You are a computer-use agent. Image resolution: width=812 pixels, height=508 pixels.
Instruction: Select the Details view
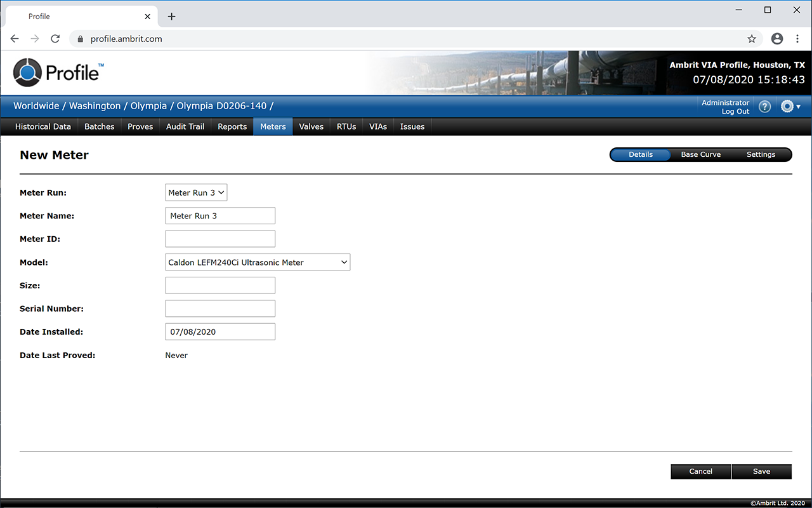click(x=641, y=154)
